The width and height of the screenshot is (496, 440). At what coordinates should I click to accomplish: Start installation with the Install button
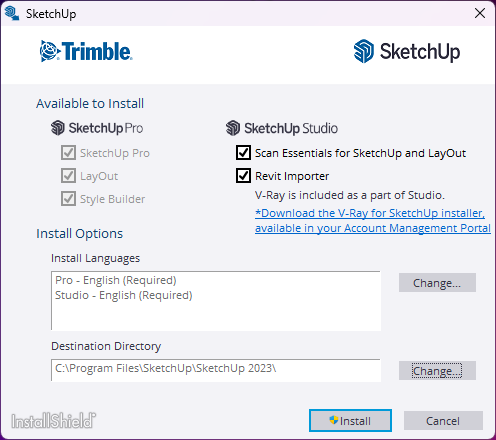[x=350, y=421]
